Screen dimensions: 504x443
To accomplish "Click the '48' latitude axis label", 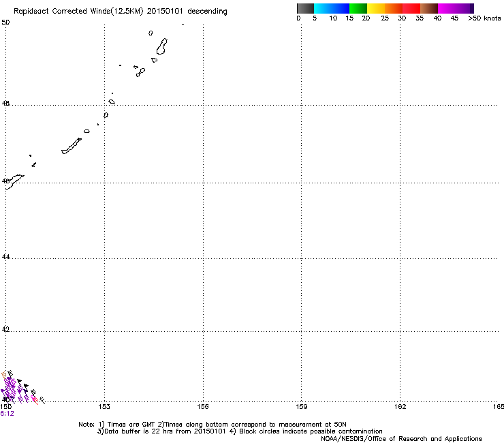I will coord(5,104).
